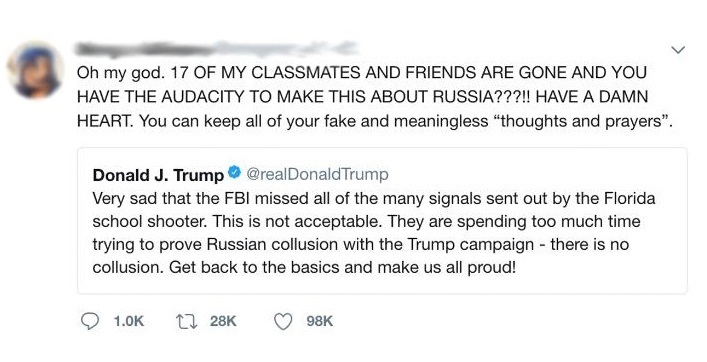Click the retweet arrows icon
The width and height of the screenshot is (707, 362).
click(x=186, y=321)
